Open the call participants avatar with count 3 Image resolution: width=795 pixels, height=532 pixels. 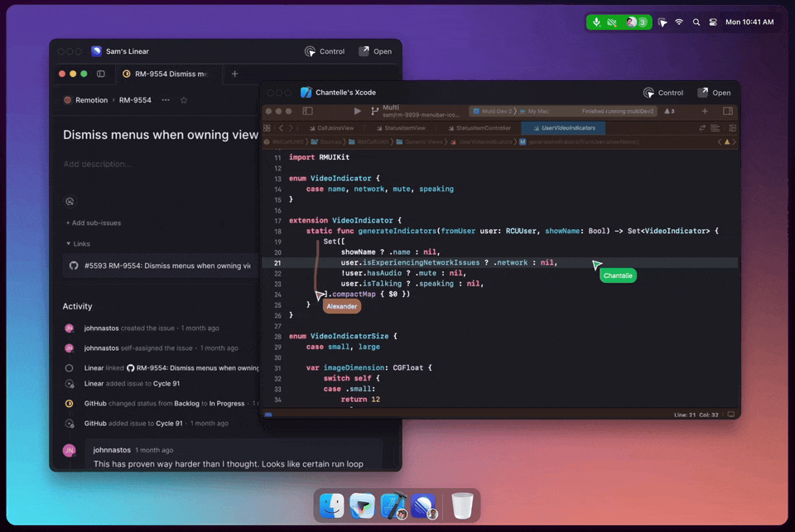(x=636, y=22)
